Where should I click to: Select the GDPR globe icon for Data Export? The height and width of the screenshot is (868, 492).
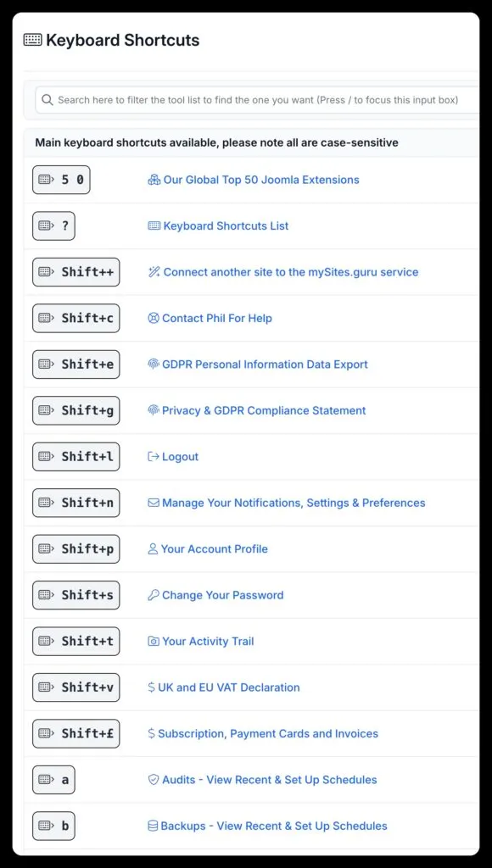point(151,364)
